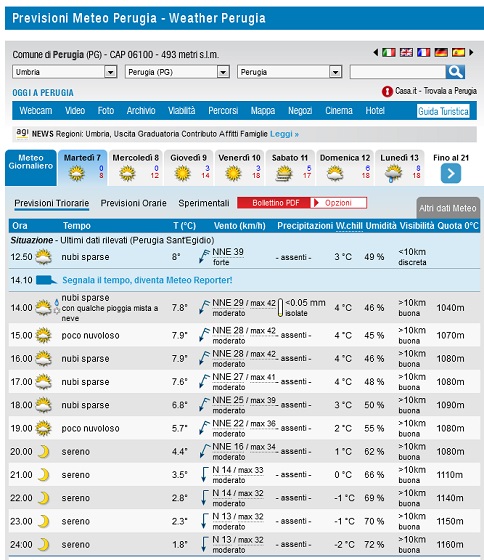
Task: Open Casa.it Trovala a Perugia link
Action: pos(436,91)
